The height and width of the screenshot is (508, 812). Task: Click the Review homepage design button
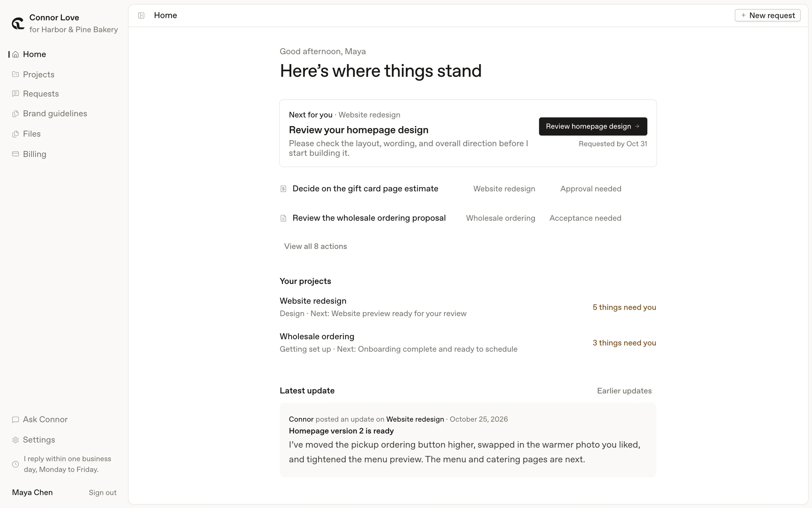(x=593, y=126)
